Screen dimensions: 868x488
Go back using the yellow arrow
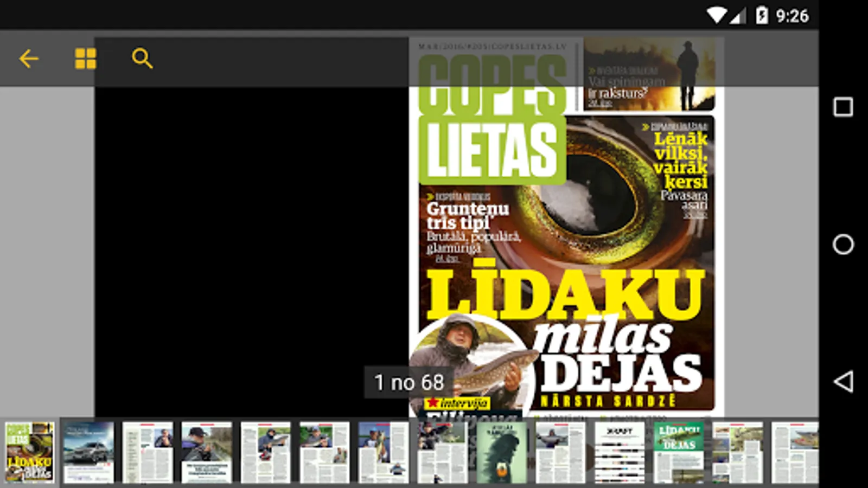[x=29, y=59]
